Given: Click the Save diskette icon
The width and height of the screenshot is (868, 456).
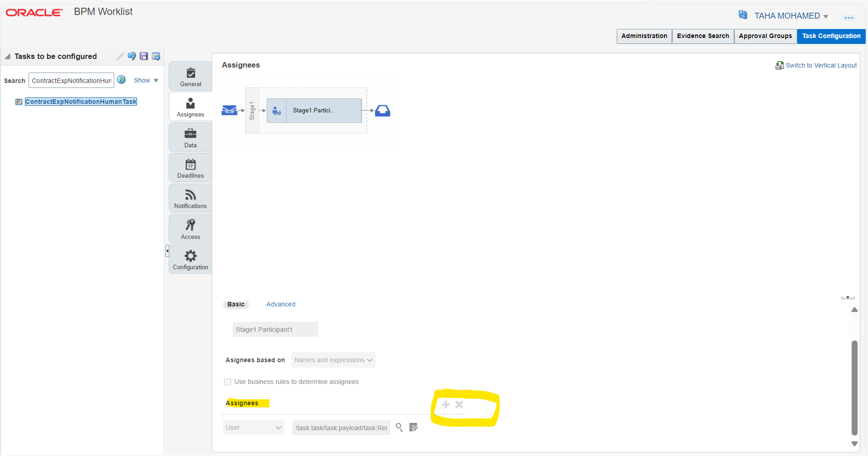Looking at the screenshot, I should tap(143, 56).
